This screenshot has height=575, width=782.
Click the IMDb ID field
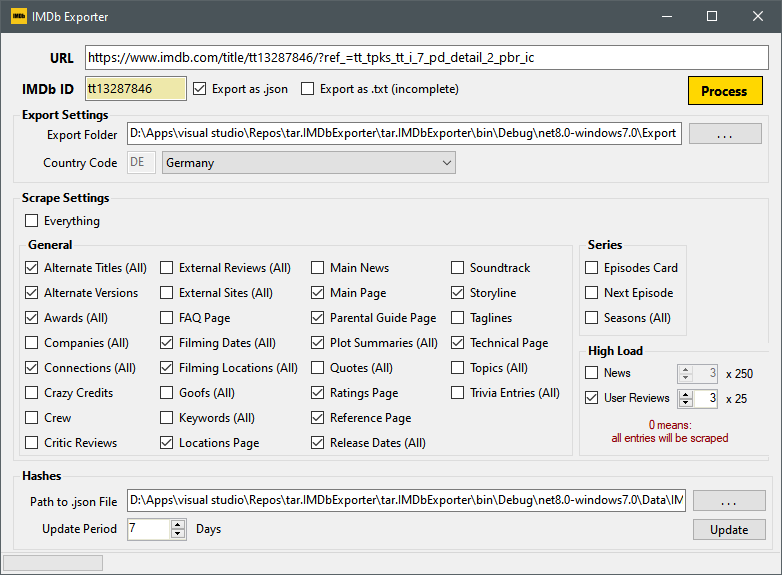[136, 89]
